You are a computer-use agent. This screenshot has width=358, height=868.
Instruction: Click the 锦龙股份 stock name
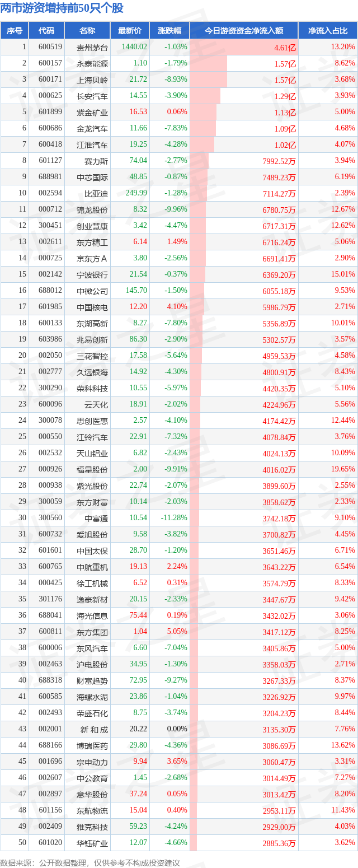click(92, 210)
